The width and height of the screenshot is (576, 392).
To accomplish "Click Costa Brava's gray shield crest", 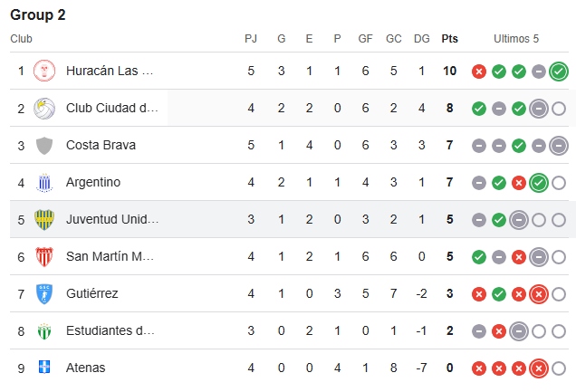I will (44, 146).
